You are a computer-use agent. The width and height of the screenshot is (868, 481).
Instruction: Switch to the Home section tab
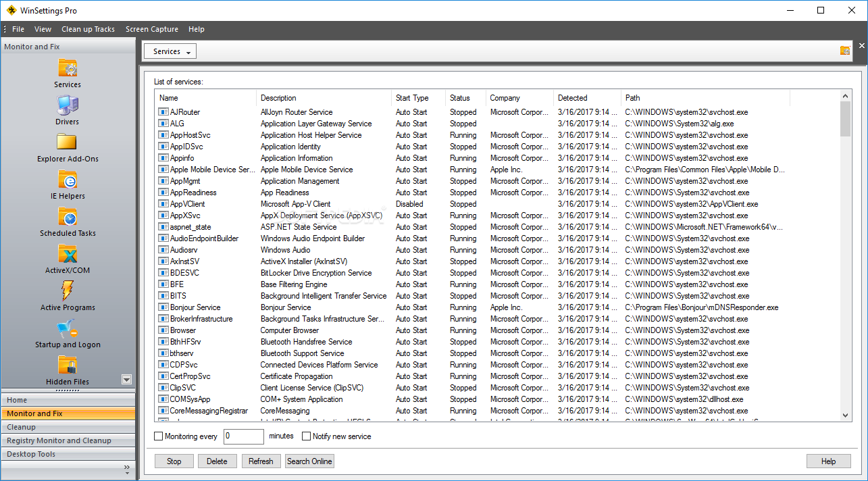[x=68, y=400]
